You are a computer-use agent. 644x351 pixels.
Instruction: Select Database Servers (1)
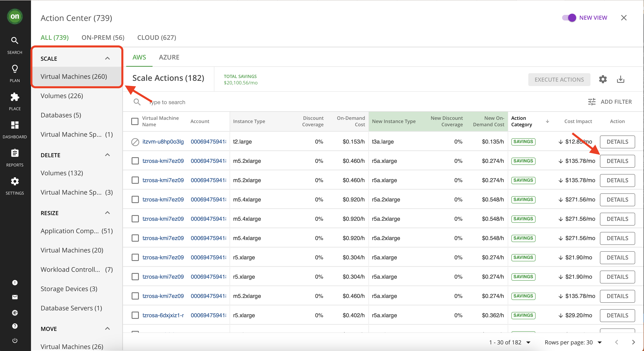click(71, 308)
